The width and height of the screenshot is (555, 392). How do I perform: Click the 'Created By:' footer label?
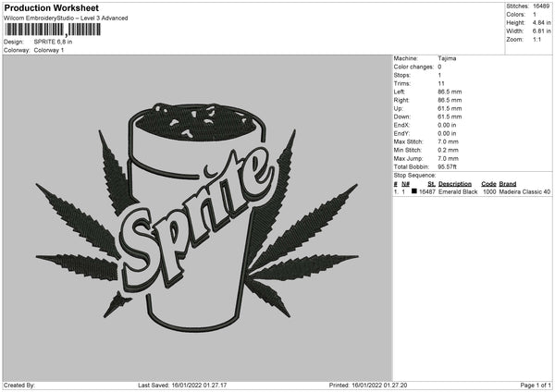click(x=19, y=386)
